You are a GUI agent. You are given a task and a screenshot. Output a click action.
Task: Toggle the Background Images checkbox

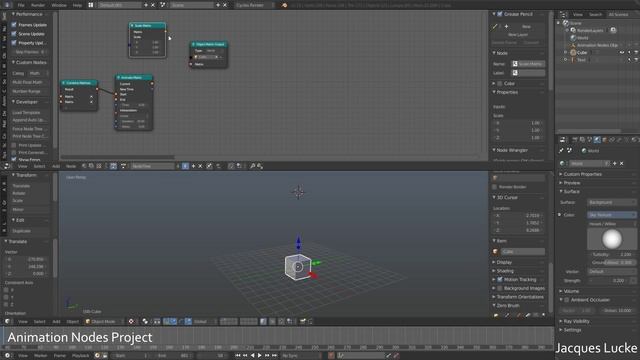[x=500, y=289]
